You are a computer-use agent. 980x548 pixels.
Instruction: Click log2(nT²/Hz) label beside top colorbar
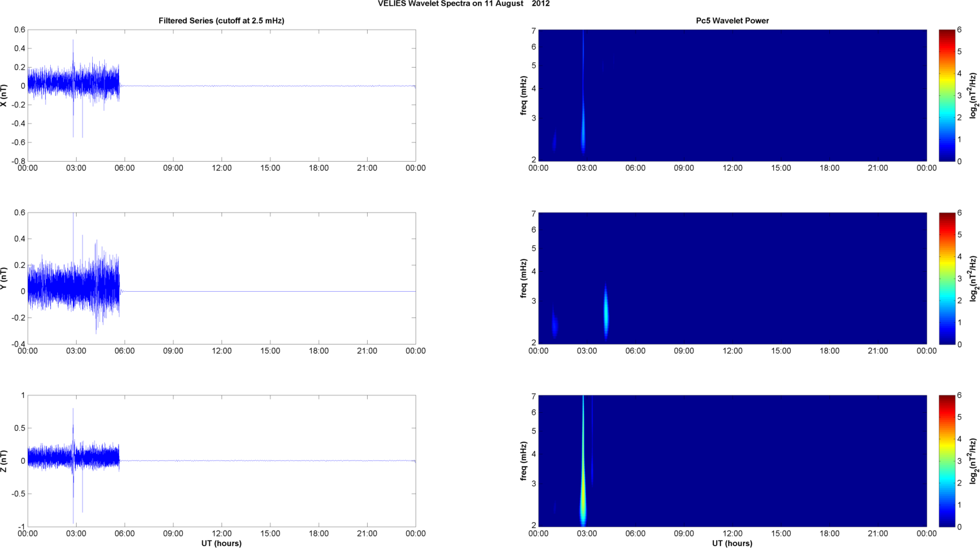973,95
